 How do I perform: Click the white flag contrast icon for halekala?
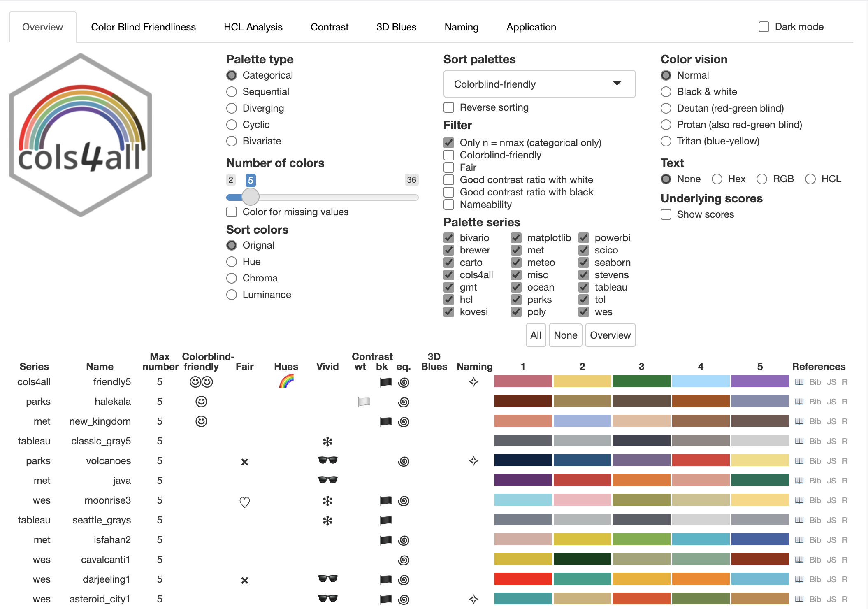point(364,402)
